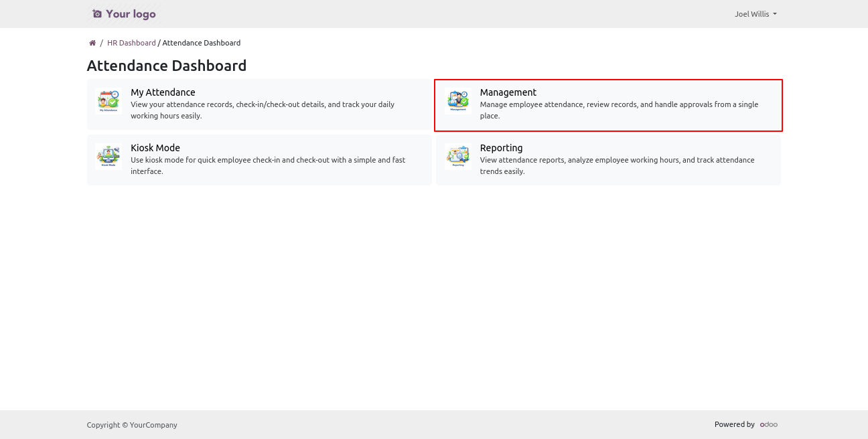The width and height of the screenshot is (868, 439).
Task: Click the Kiosk Mode description text
Action: pos(267,165)
